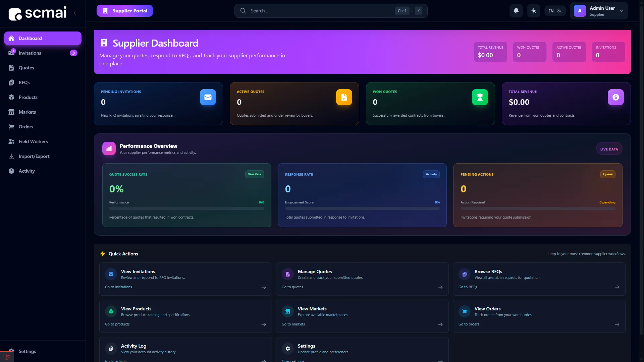Click the Active Quotes document icon
The height and width of the screenshot is (362, 644).
click(344, 97)
